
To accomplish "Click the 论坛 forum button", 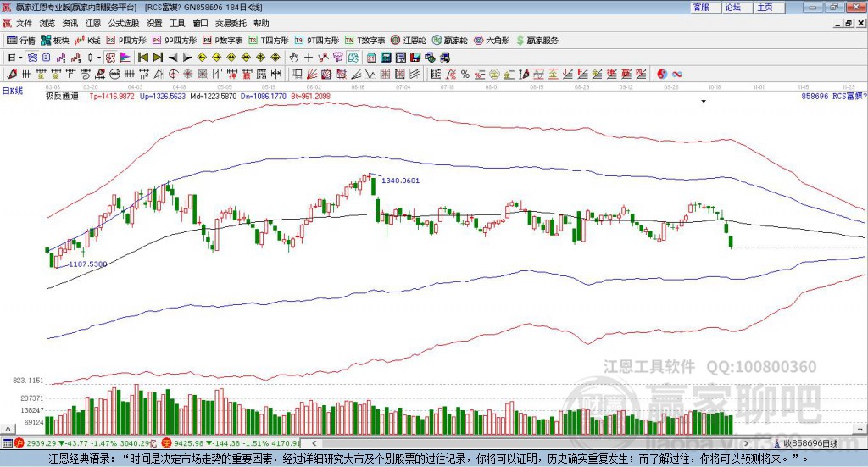I will 737,7.
